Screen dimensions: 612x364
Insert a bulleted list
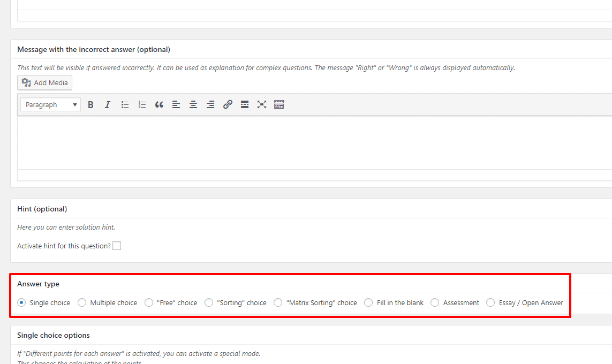coord(125,104)
